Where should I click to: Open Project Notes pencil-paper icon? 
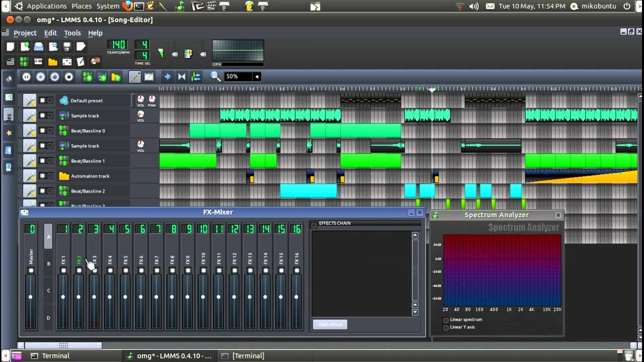pos(80,61)
